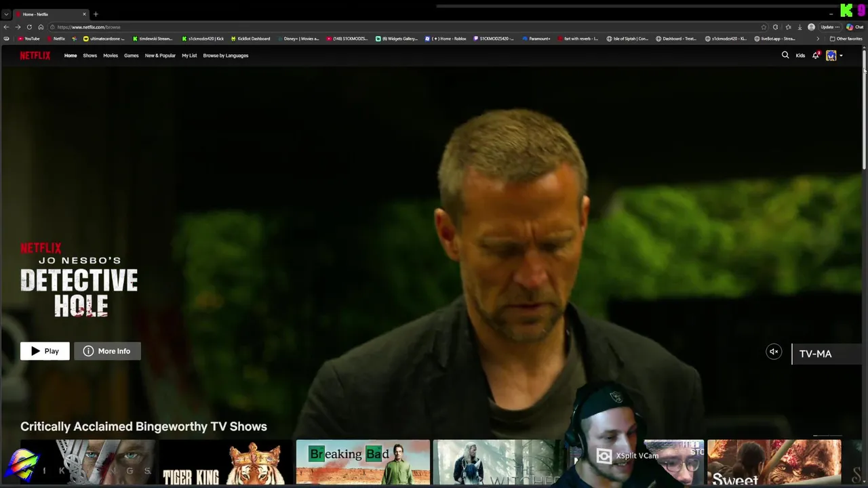Click the browser refresh extension icon near star
The width and height of the screenshot is (868, 488).
[x=776, y=27]
